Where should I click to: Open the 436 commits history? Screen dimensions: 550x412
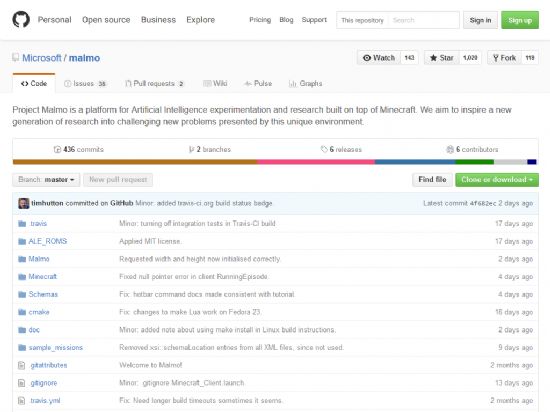pyautogui.click(x=79, y=149)
